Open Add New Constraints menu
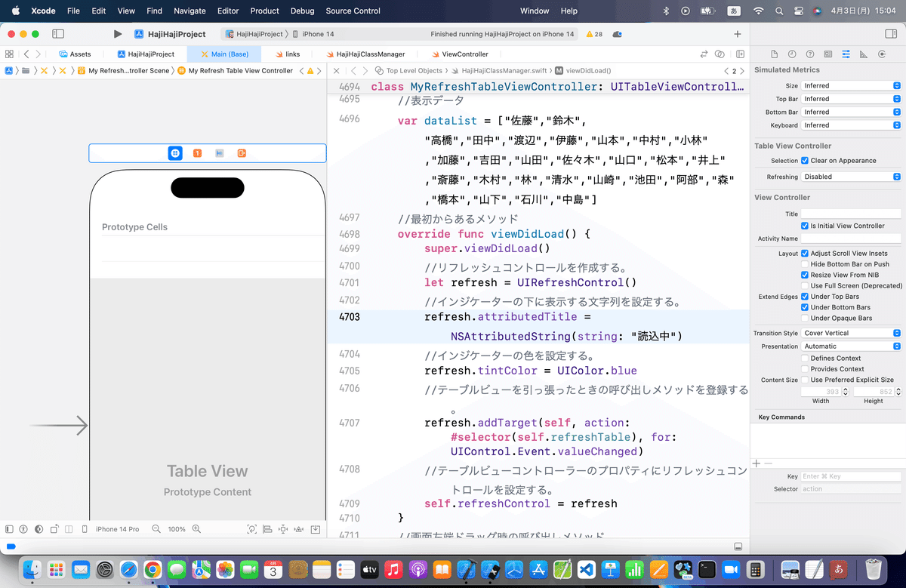906x588 pixels. pos(283,529)
